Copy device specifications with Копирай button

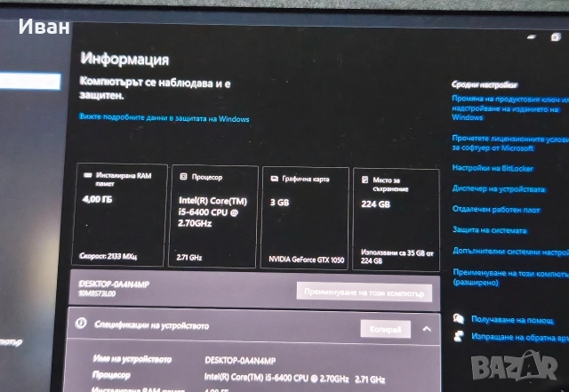click(385, 329)
